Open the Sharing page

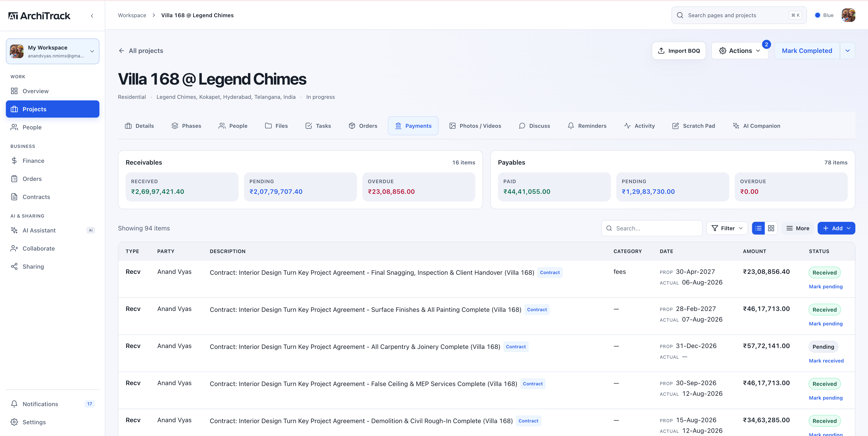53,266
